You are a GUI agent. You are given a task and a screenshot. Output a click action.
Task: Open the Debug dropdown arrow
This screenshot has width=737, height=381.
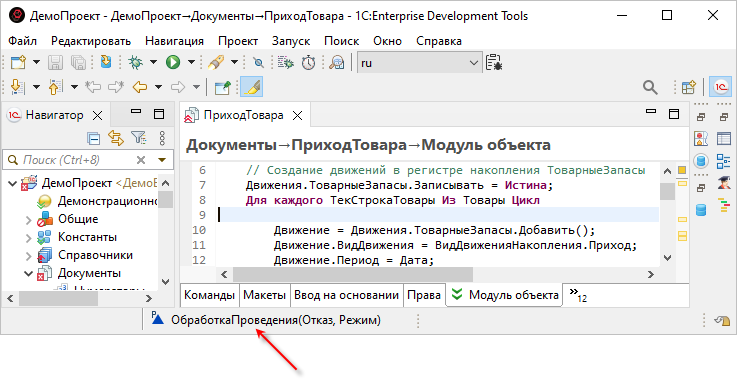153,62
